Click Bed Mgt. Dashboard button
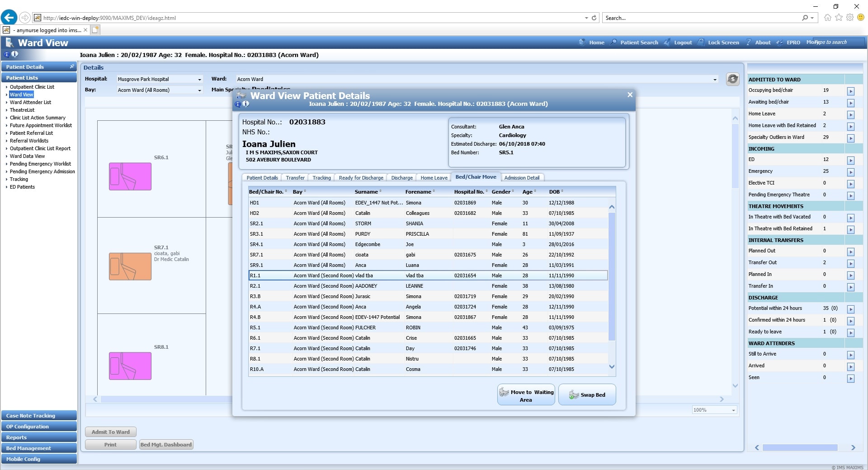The image size is (868, 470). (166, 445)
